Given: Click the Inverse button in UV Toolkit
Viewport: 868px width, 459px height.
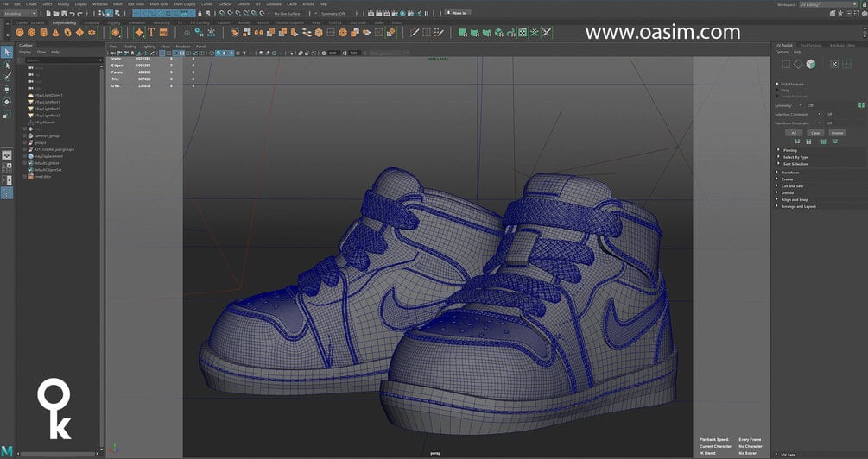Looking at the screenshot, I should click(837, 133).
